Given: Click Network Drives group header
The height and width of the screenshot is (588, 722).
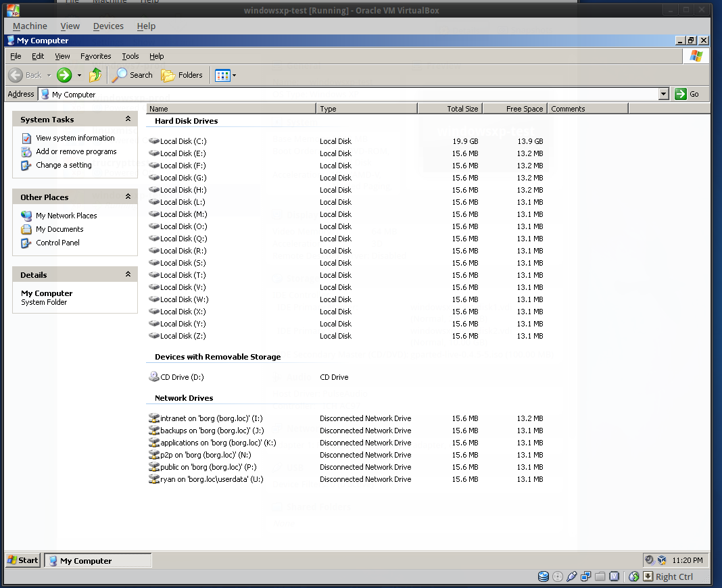Looking at the screenshot, I should [184, 398].
